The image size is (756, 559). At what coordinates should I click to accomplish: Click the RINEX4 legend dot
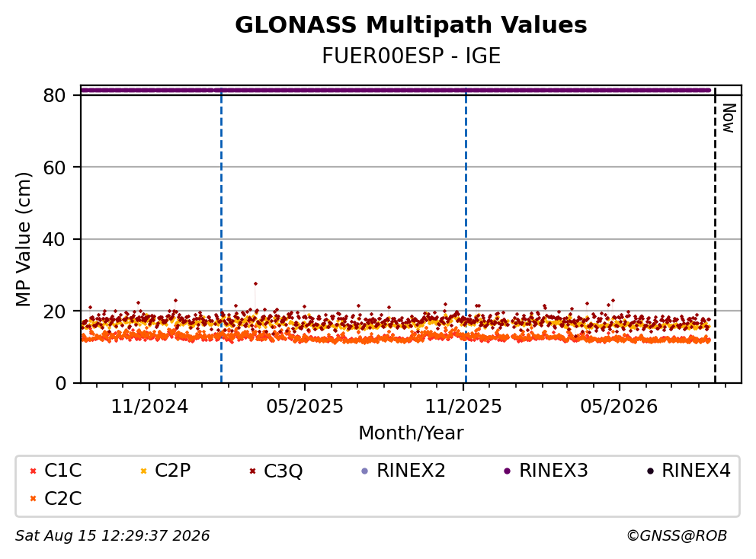(650, 471)
